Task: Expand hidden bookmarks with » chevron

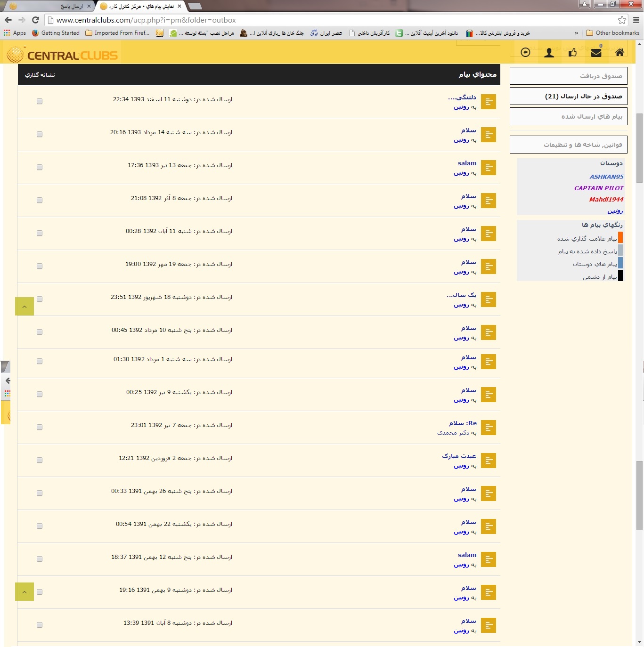Action: (576, 33)
